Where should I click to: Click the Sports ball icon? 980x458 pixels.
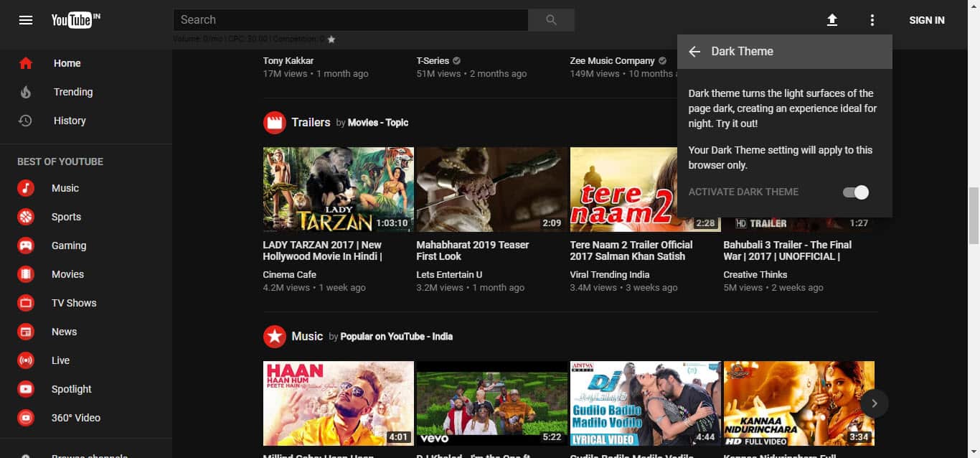(26, 217)
